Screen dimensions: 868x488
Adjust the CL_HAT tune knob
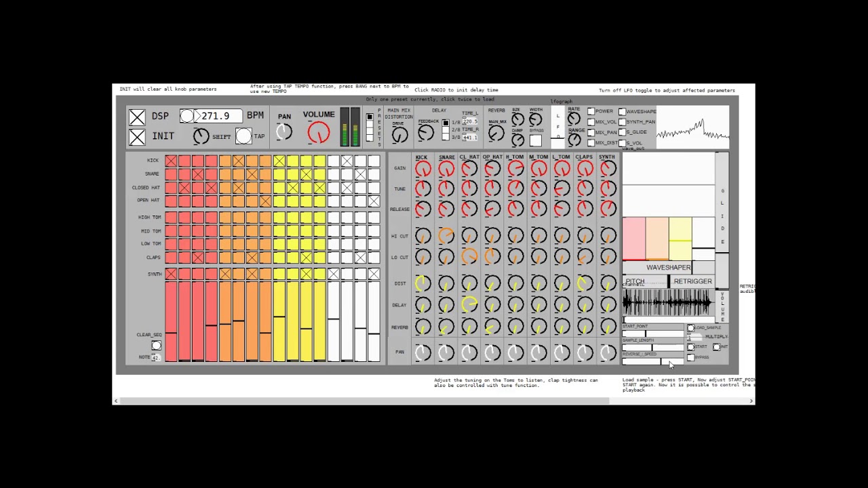(x=469, y=188)
